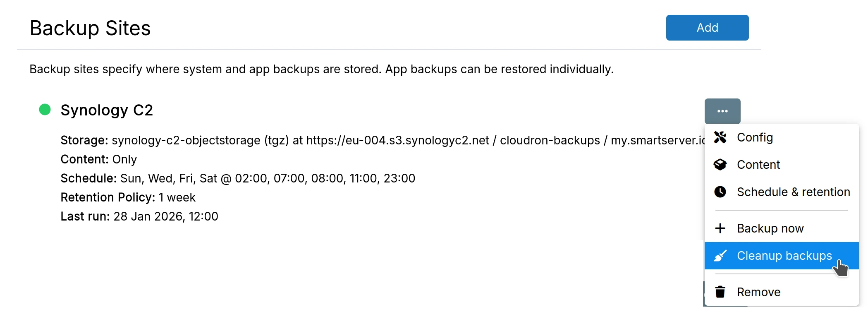Click the plus icon next to Backup now
The width and height of the screenshot is (868, 319).
[x=721, y=228]
